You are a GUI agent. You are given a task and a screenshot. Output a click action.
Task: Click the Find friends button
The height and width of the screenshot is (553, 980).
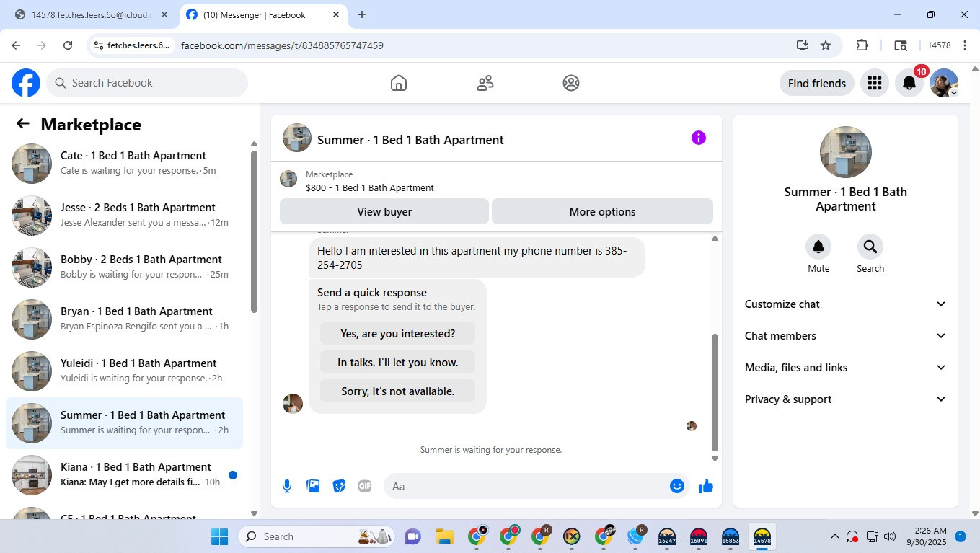point(817,83)
